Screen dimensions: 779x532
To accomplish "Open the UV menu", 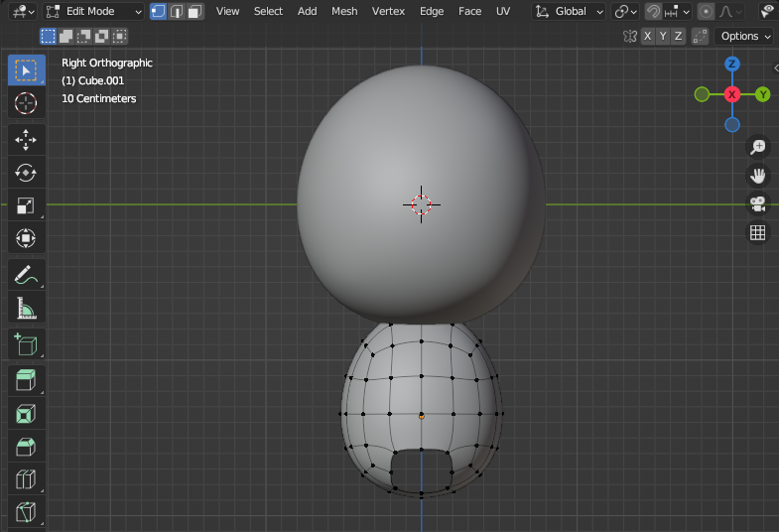I will pos(503,12).
